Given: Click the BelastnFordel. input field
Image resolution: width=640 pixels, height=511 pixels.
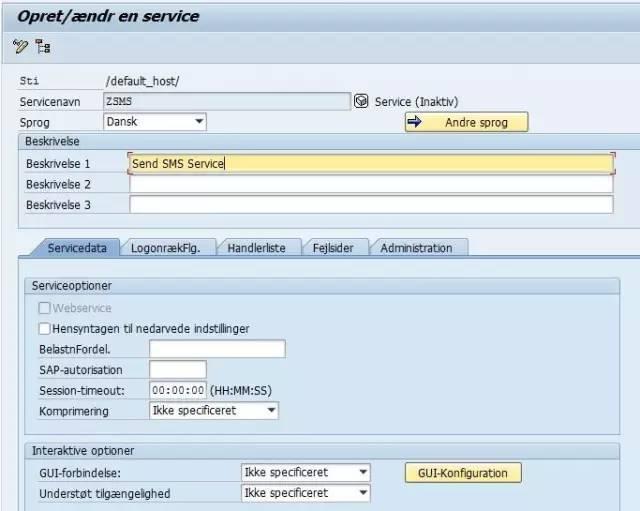Looking at the screenshot, I should click(x=218, y=349).
